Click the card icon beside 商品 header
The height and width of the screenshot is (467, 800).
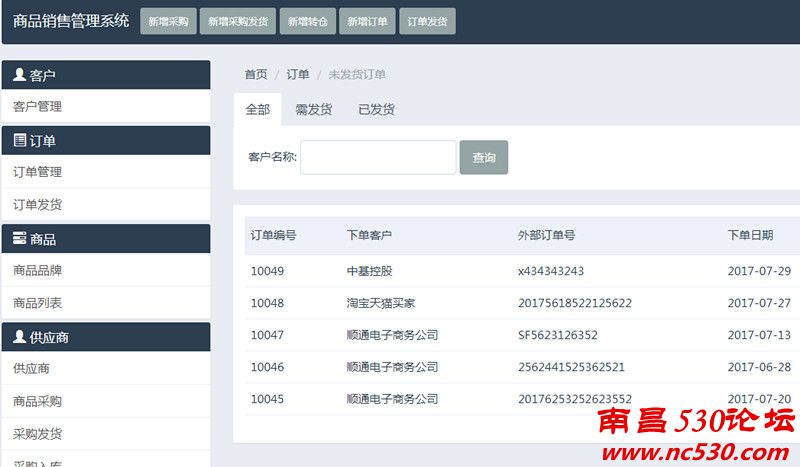coord(20,239)
